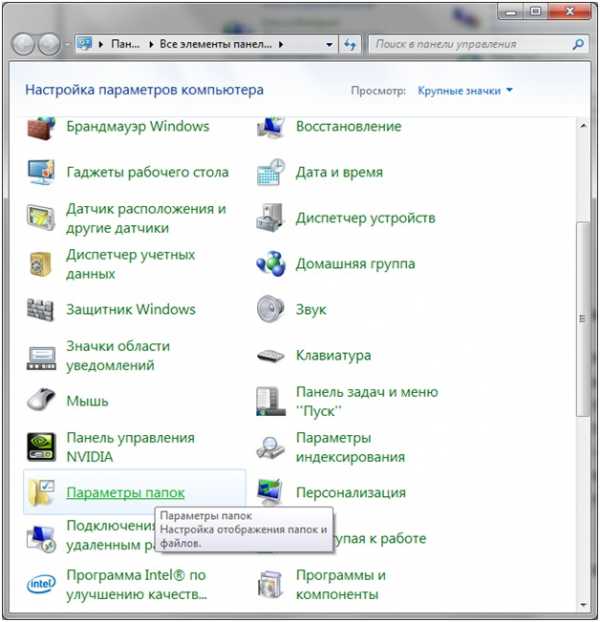The height and width of the screenshot is (622, 600).
Task: Open the Звук speaker icon
Action: [x=271, y=310]
